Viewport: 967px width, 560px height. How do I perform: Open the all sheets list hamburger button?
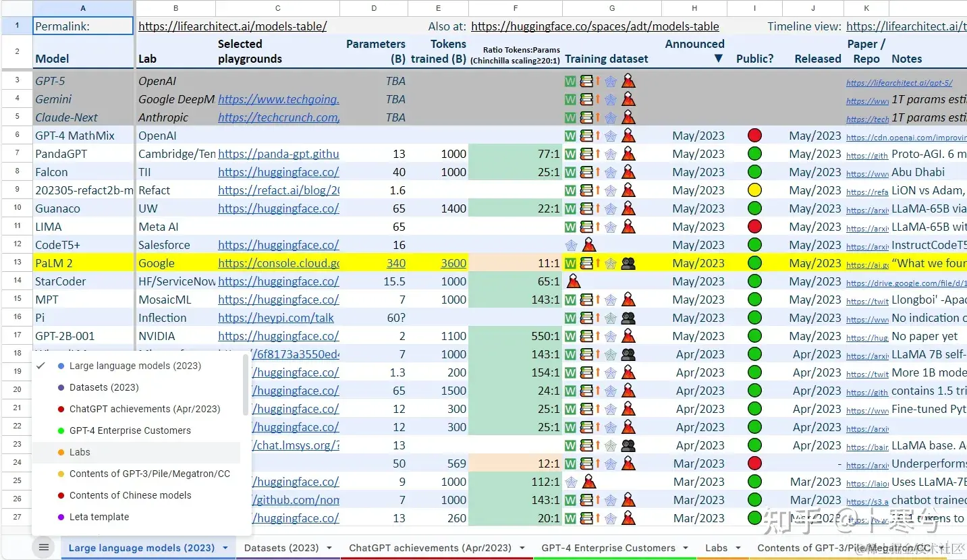coord(44,547)
